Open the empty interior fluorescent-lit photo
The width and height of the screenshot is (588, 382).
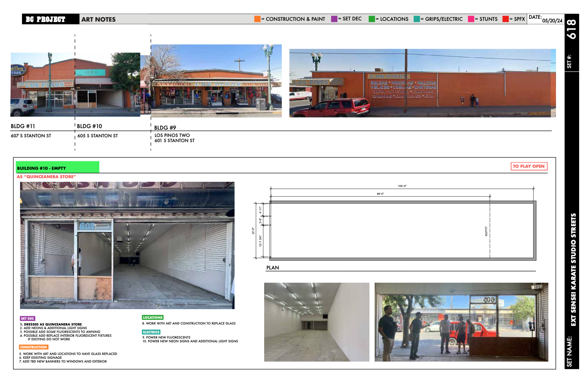[x=317, y=322]
